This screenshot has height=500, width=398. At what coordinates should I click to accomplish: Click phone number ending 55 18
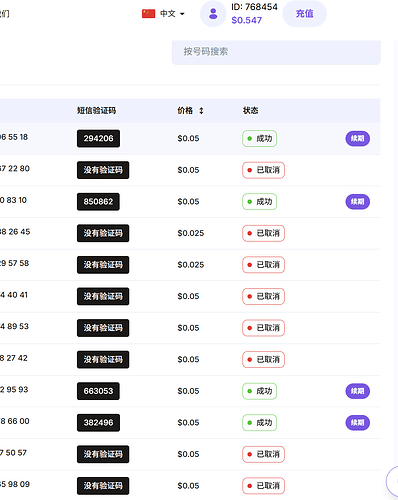(14, 137)
